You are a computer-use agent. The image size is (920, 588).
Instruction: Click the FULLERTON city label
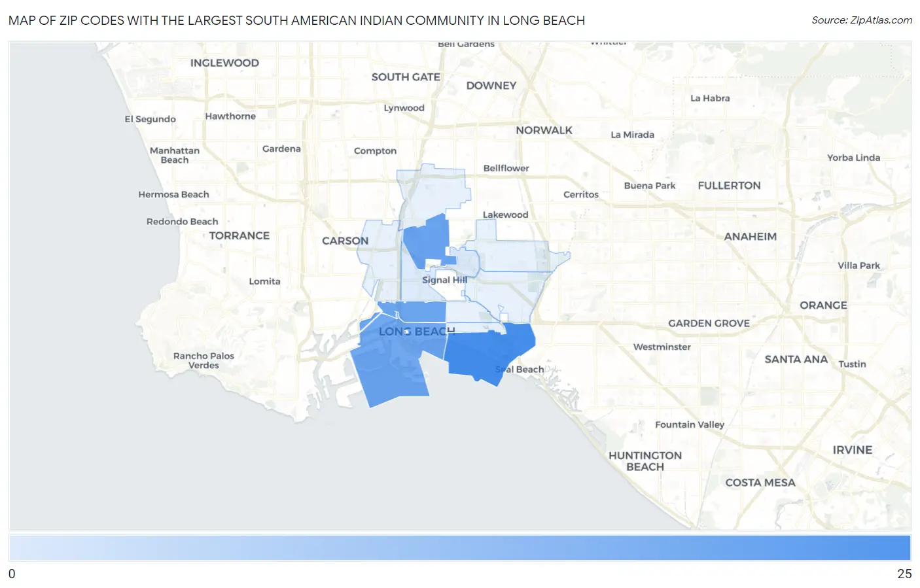729,185
